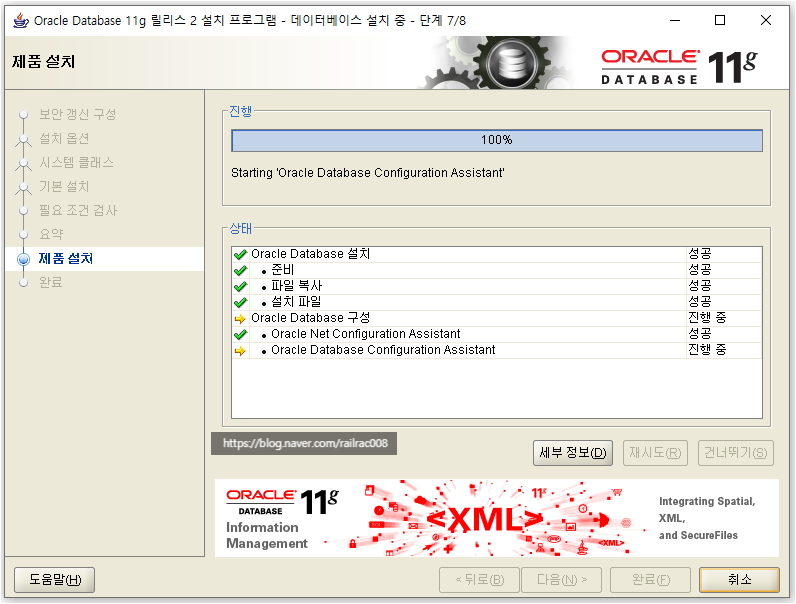Image resolution: width=796 pixels, height=604 pixels.
Task: Click the Oracle Database 구성 row text
Action: pyautogui.click(x=310, y=318)
